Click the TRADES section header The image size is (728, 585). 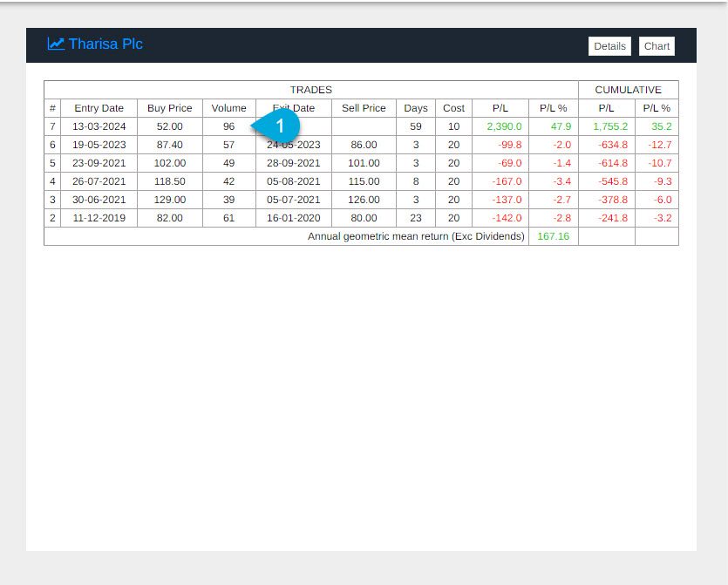(x=310, y=90)
